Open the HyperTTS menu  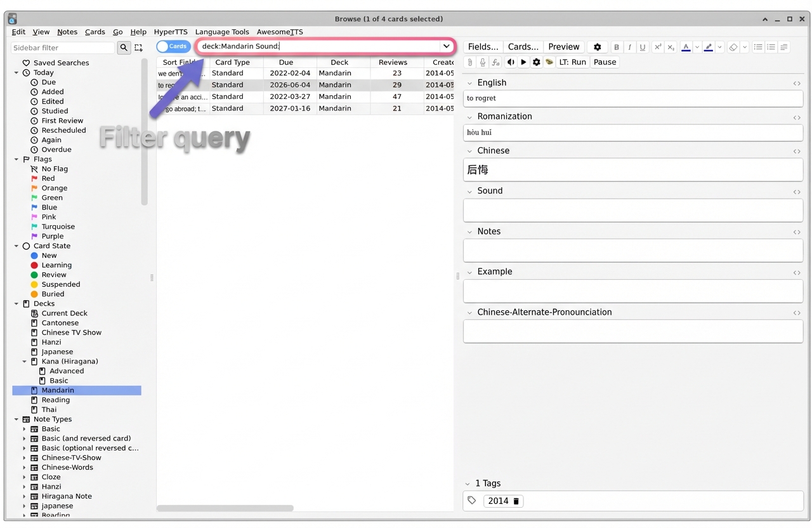click(170, 32)
